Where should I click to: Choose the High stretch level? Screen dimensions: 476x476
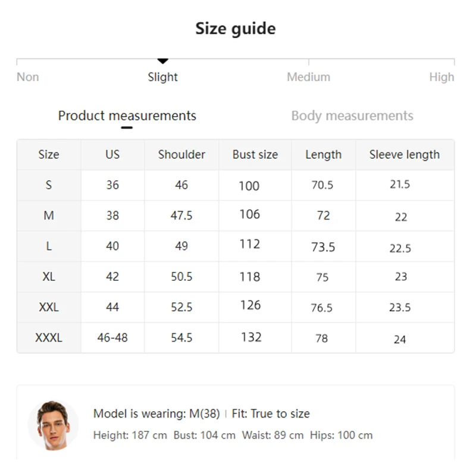(441, 77)
